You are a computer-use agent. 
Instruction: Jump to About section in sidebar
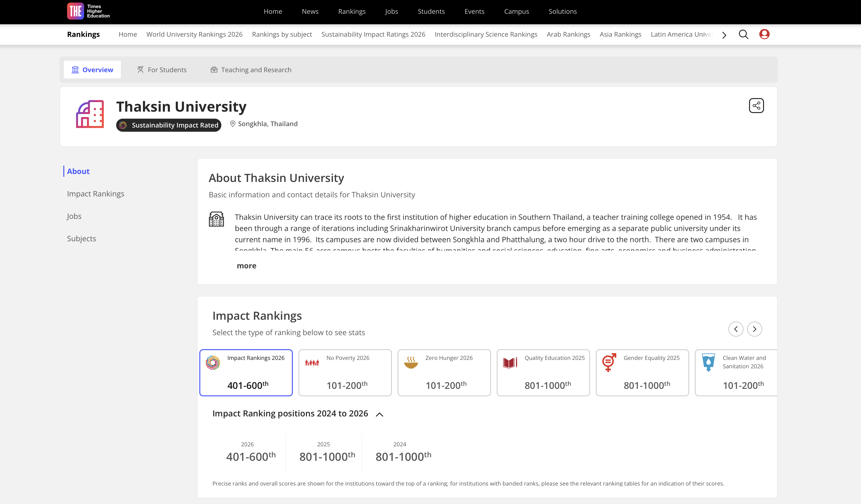click(x=78, y=171)
